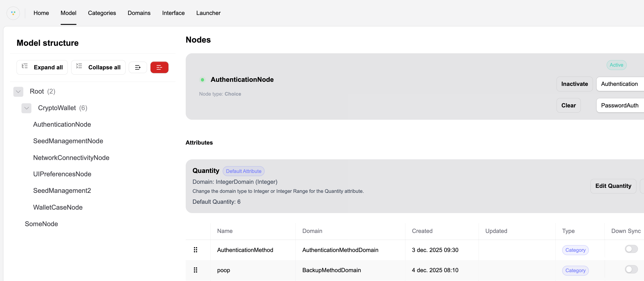Click the red remove node icon button
644x281 pixels.
159,67
